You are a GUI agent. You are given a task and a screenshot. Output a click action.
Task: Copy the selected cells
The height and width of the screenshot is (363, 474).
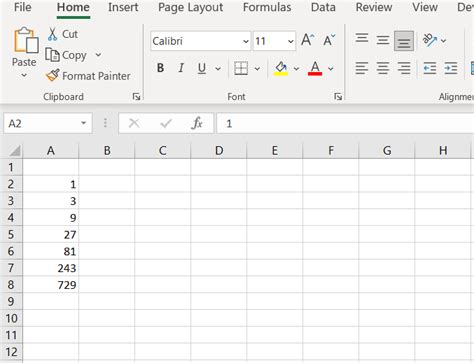point(66,55)
